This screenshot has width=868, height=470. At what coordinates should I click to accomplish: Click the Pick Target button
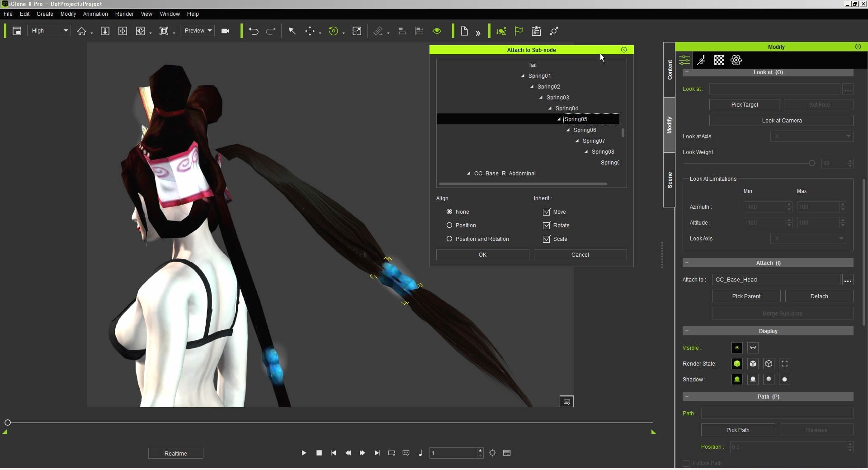[x=744, y=105]
